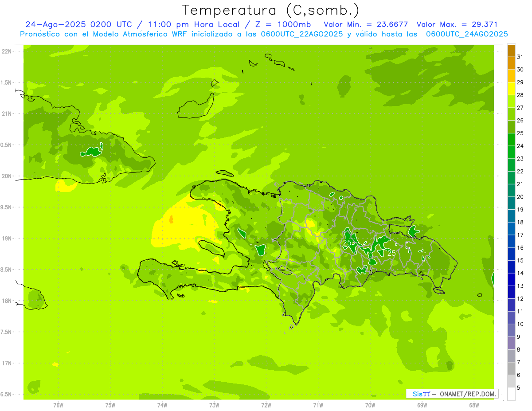Viewport: 532px width, 411px height.
Task: Click dark blue colorbar swatch between 13 and 14
Action: tap(511, 279)
